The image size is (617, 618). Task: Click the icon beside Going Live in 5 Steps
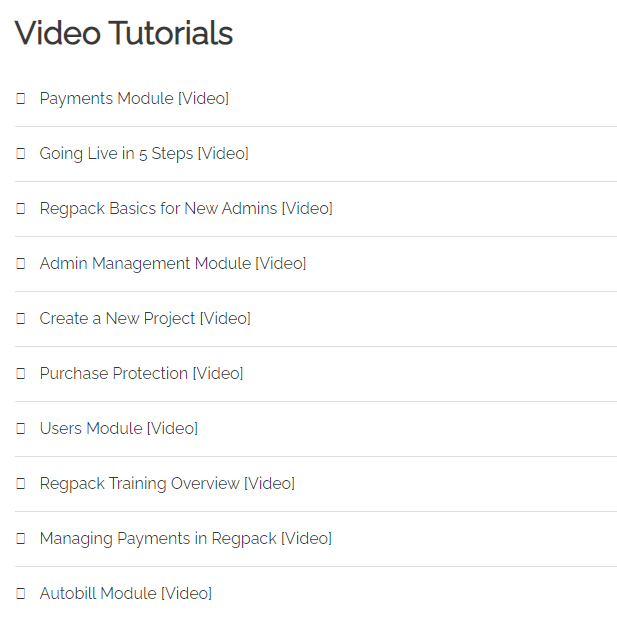[x=20, y=153]
